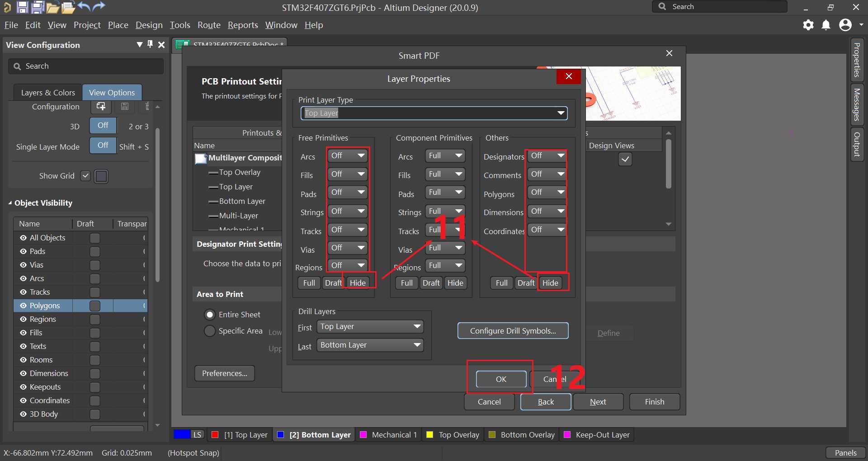Click the Undo arrow icon
Image resolution: width=868 pixels, height=461 pixels.
[x=84, y=6]
